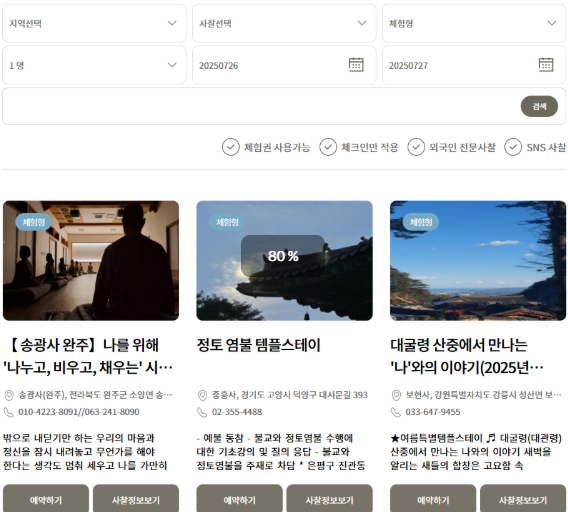
Task: Click the location pin icon beside 보현사
Action: click(396, 395)
